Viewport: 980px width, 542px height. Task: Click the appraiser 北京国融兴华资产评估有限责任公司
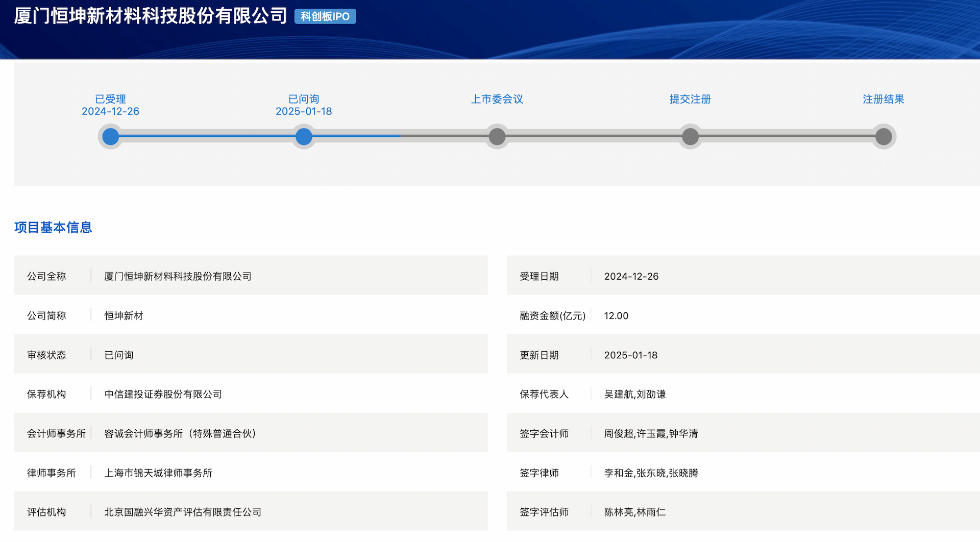183,512
